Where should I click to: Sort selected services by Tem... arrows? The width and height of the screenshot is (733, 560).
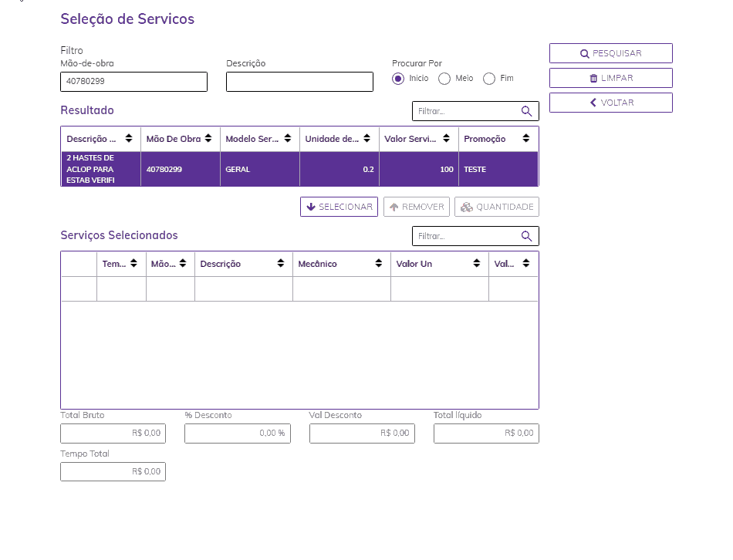(133, 263)
